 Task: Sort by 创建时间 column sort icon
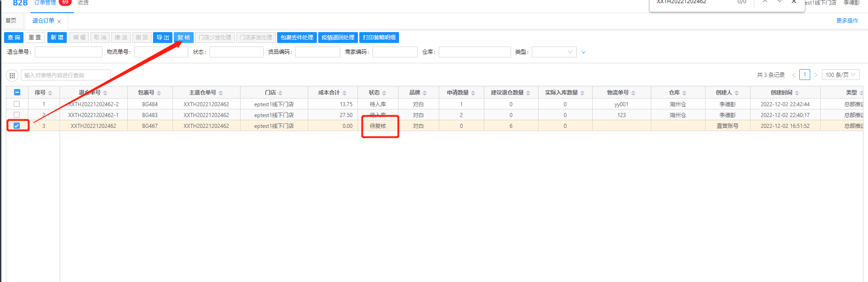point(797,93)
